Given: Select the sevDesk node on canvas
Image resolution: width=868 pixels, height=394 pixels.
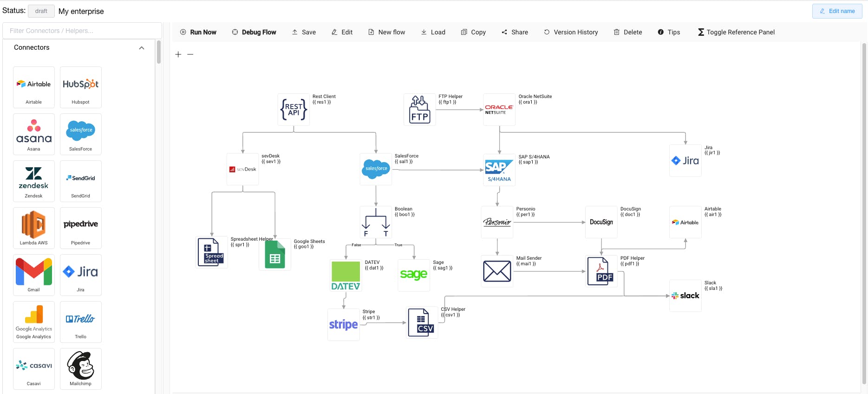Looking at the screenshot, I should [x=243, y=169].
